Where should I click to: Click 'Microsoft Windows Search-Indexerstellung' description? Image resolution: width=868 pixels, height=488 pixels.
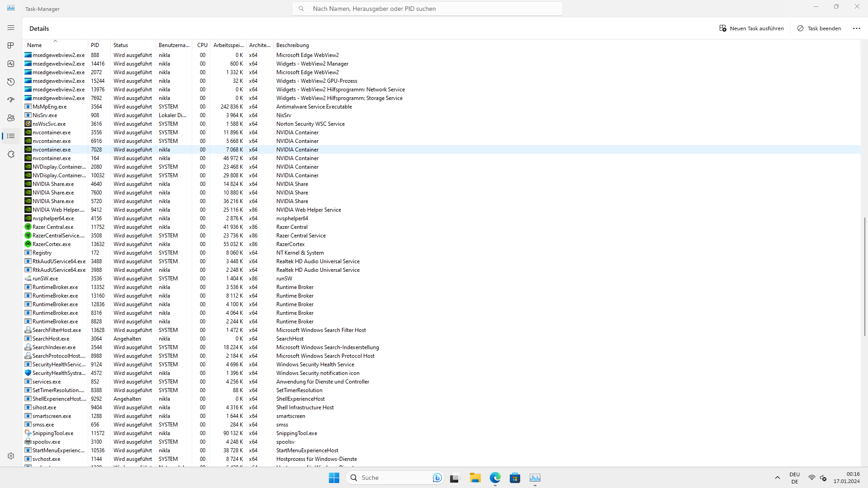(327, 347)
